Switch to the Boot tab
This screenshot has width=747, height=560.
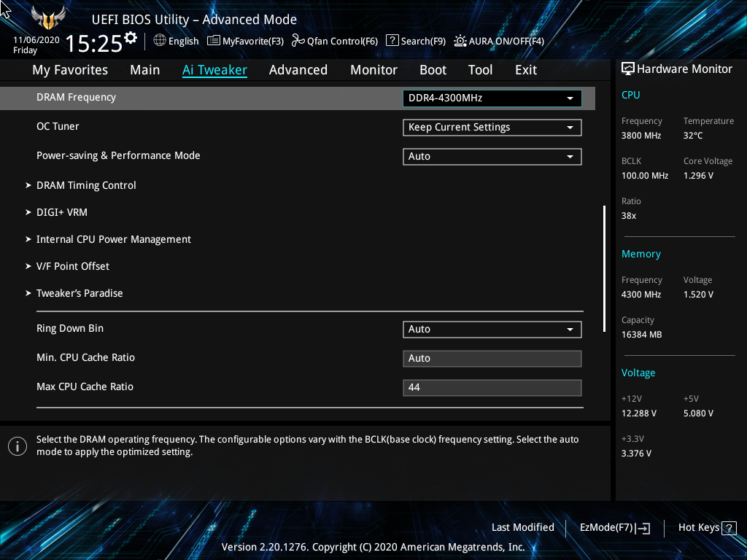click(x=433, y=69)
